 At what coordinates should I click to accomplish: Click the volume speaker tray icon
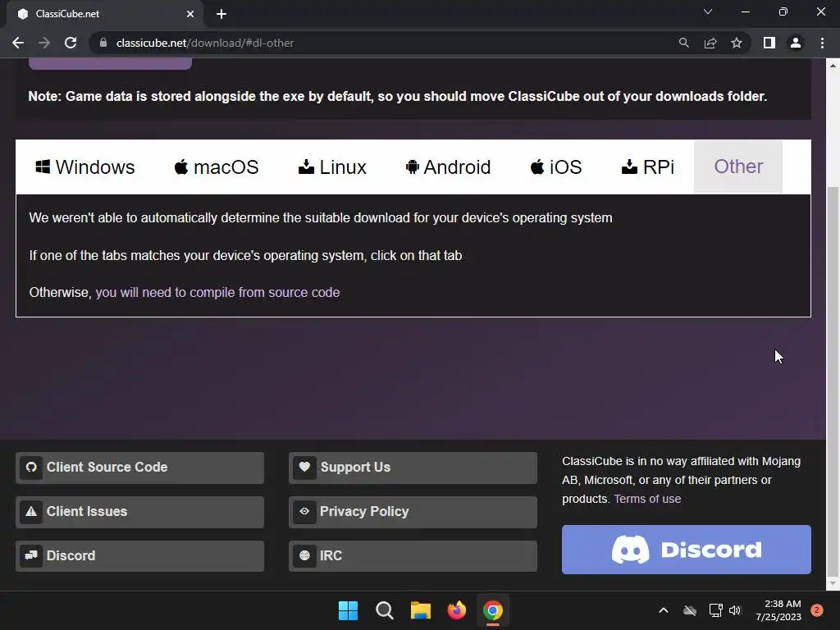tap(735, 610)
